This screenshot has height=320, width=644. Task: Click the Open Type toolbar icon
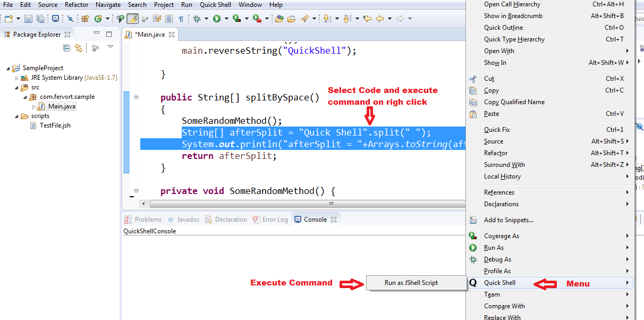[121, 19]
